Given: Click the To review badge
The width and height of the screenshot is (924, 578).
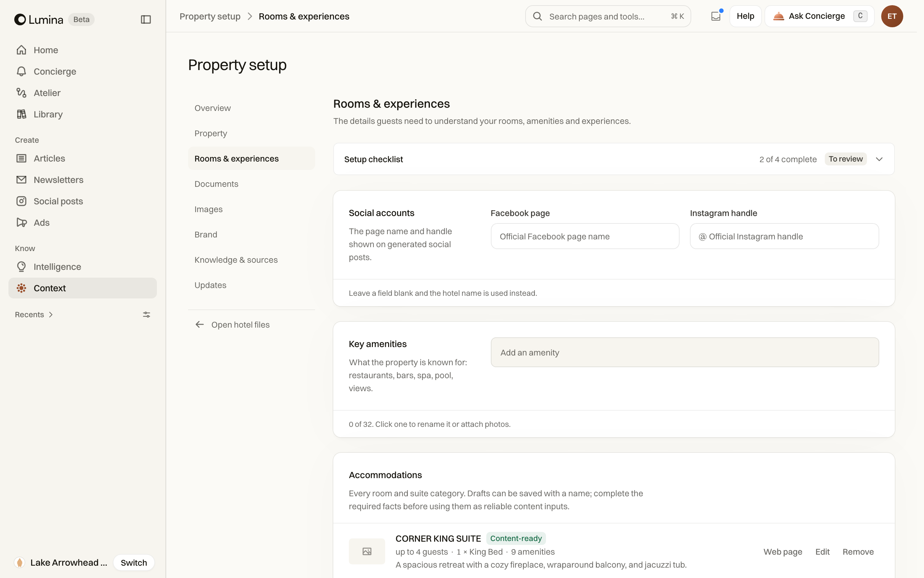Looking at the screenshot, I should (846, 159).
